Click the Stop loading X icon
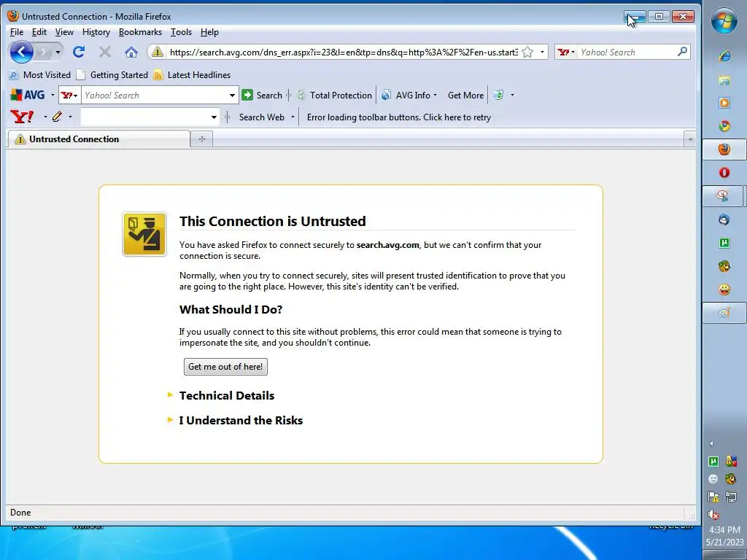 point(105,52)
